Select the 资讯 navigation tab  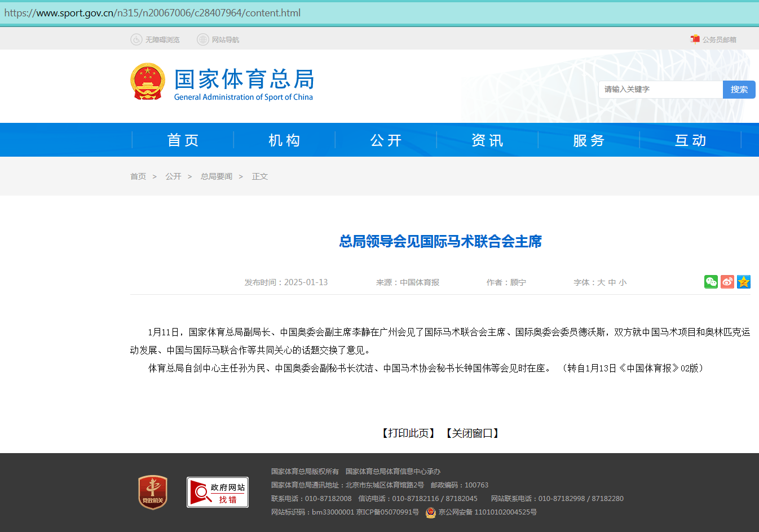[x=487, y=140]
